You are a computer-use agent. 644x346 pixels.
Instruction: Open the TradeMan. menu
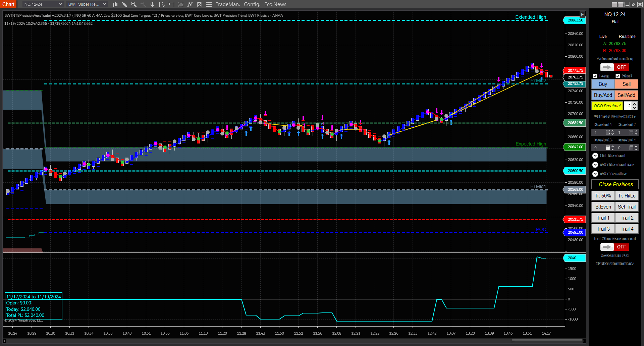point(228,4)
